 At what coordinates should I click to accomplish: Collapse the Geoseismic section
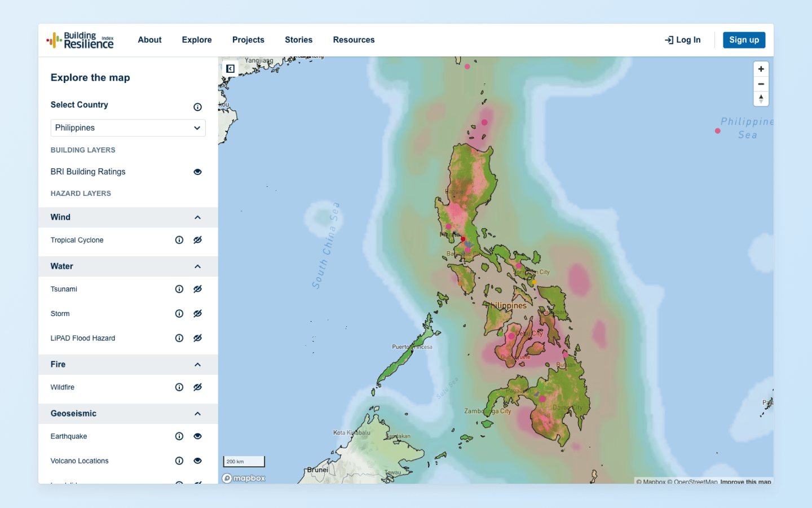click(x=197, y=414)
